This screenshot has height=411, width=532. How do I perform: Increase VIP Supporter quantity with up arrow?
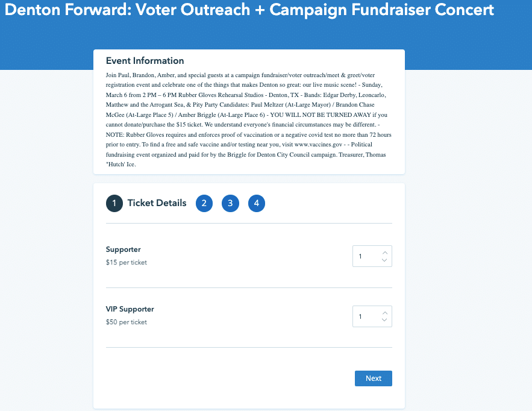tap(384, 313)
